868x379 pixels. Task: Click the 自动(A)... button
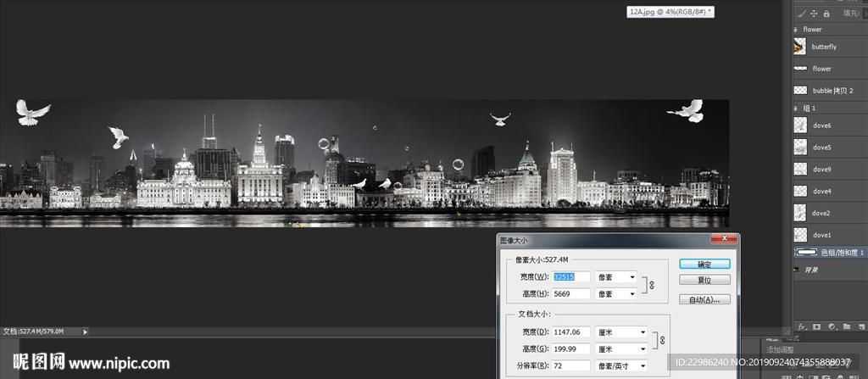tap(704, 300)
